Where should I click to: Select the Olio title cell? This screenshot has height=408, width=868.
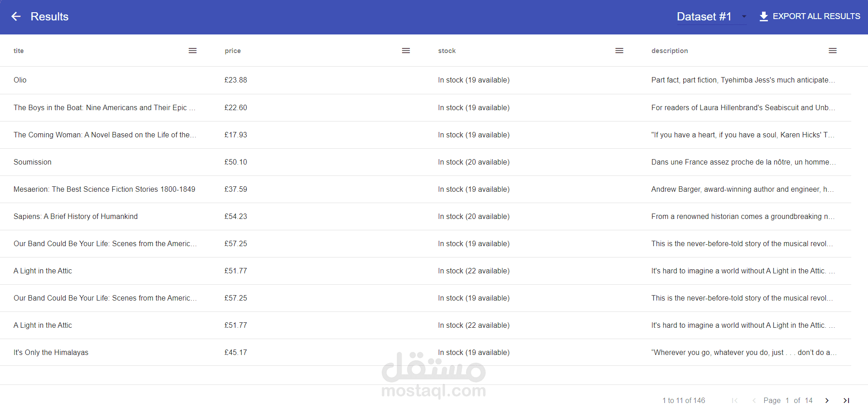tap(20, 80)
